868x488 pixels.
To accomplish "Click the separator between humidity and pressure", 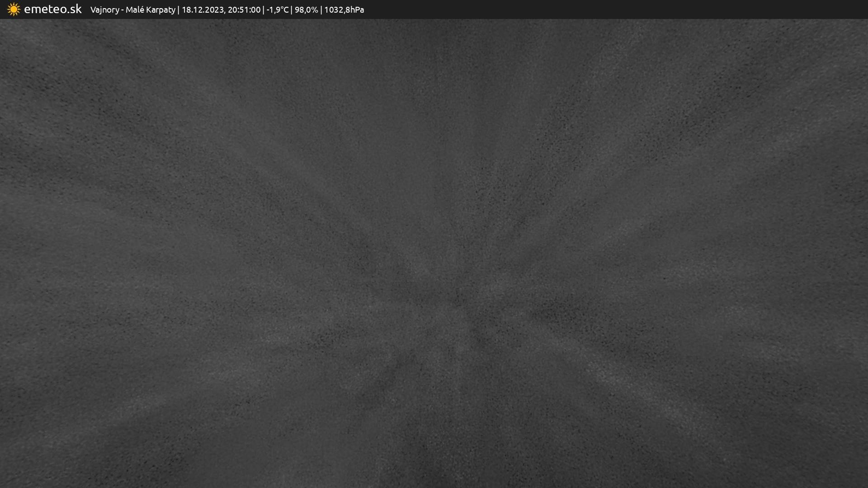I will [x=321, y=9].
